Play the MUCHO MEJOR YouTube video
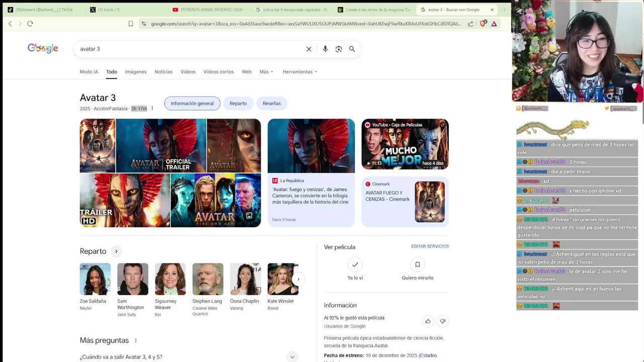644x362 pixels. [x=405, y=144]
